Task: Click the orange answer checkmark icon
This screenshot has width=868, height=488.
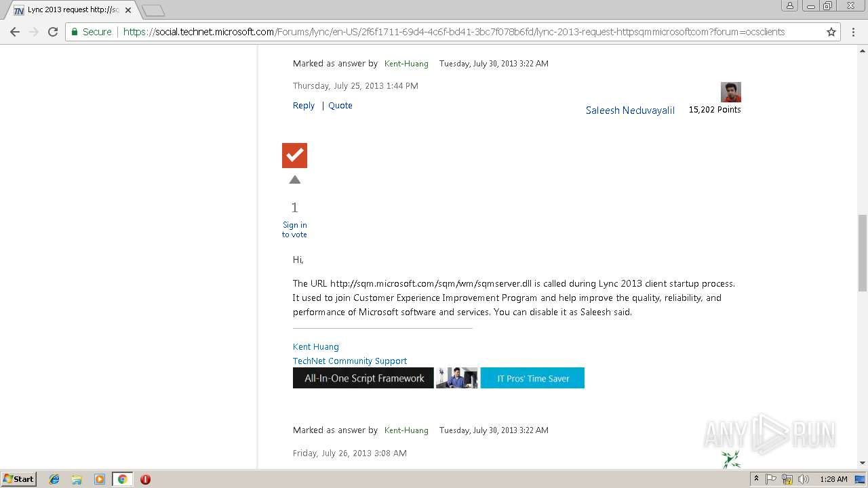Action: (x=294, y=155)
